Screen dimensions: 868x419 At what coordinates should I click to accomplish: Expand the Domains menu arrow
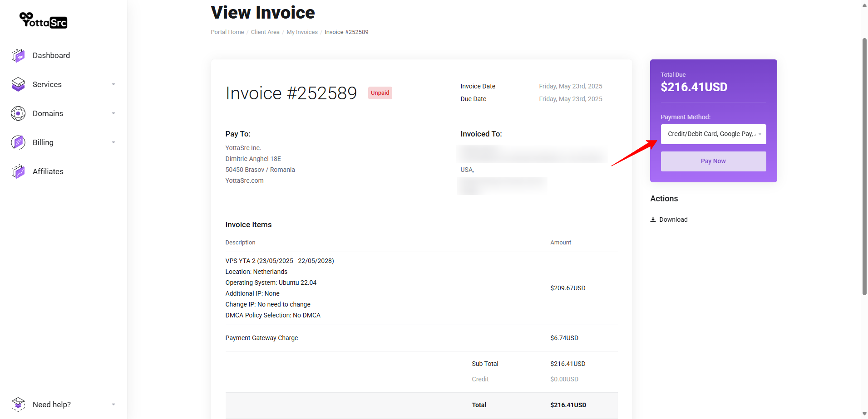(113, 113)
